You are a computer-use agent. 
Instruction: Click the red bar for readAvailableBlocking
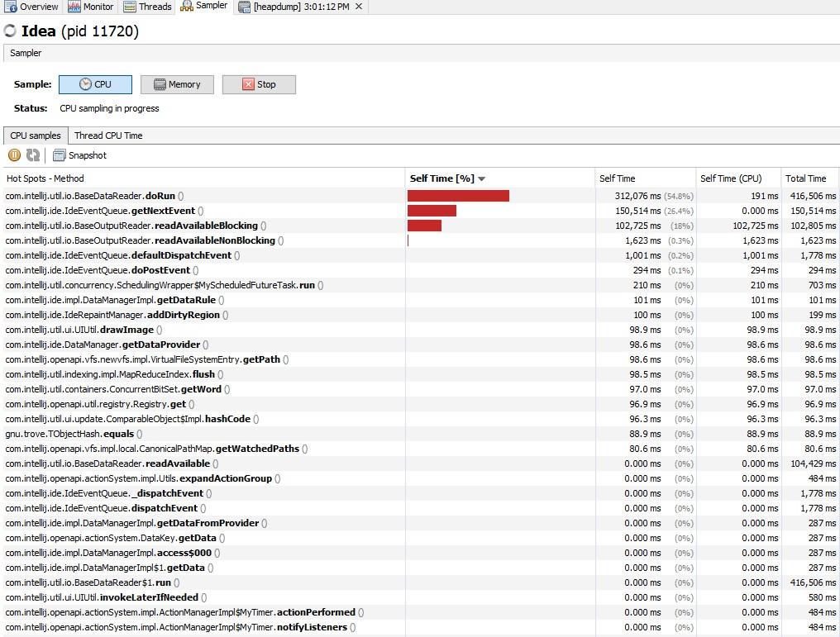(x=424, y=226)
